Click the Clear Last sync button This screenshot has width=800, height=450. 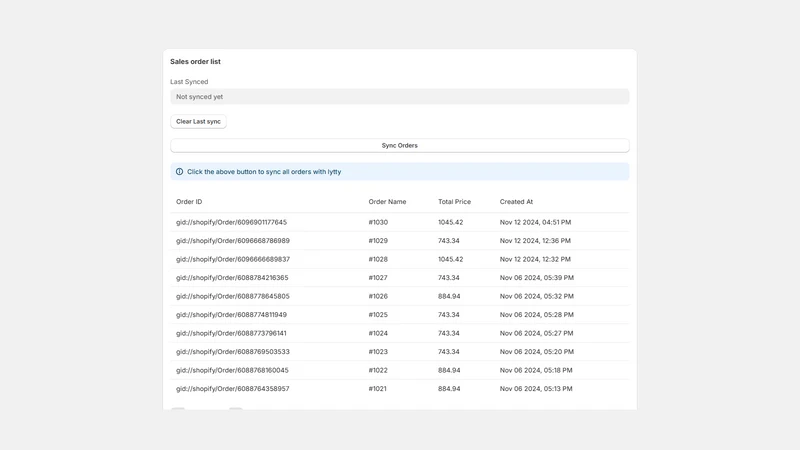(198, 121)
